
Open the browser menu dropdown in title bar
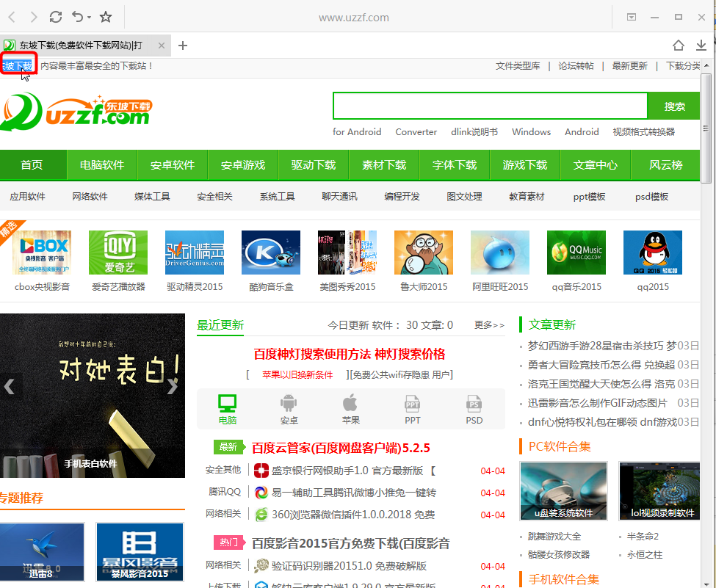click(632, 18)
